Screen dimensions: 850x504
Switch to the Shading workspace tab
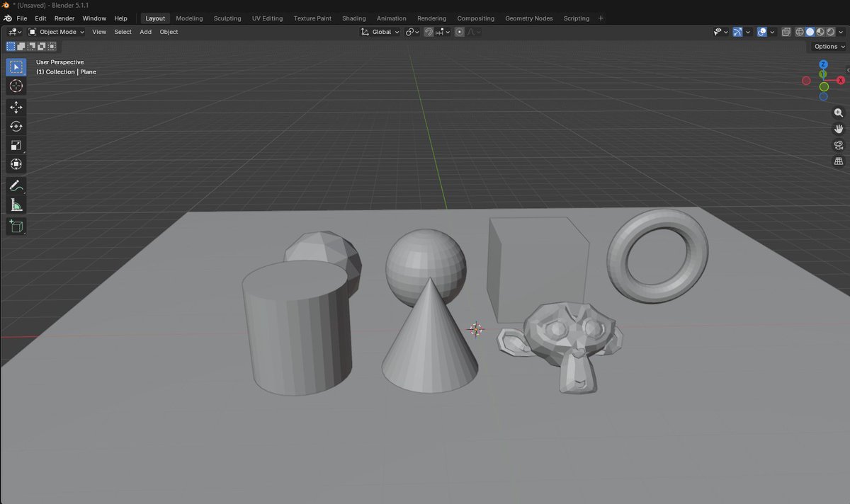pos(354,18)
